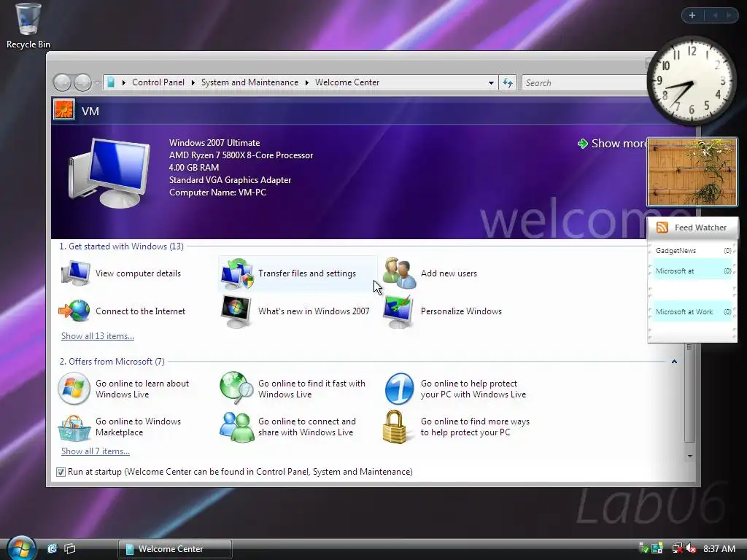Select the Welcome Center breadcrumb
Image resolution: width=747 pixels, height=560 pixels.
tap(347, 82)
